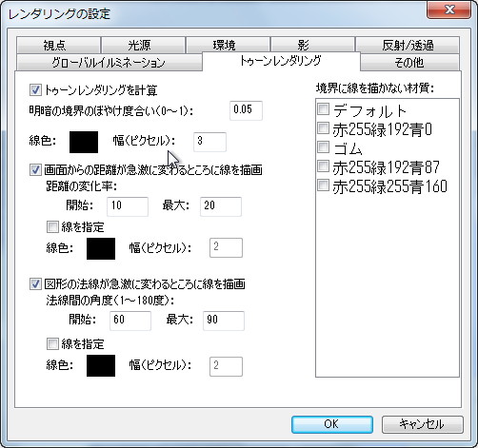Select the トゥーンレンダリング tab
Image resolution: width=478 pixels, height=448 pixels.
click(281, 61)
